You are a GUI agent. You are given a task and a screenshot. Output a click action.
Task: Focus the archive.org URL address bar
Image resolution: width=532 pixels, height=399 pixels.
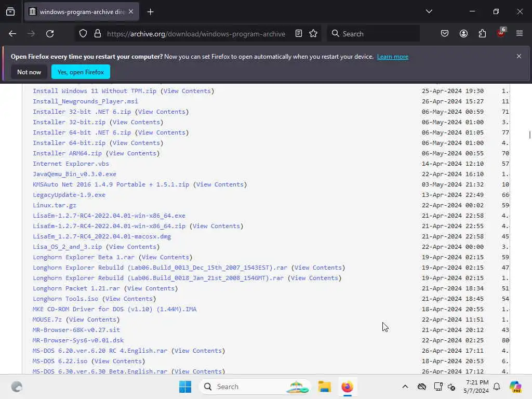click(196, 34)
